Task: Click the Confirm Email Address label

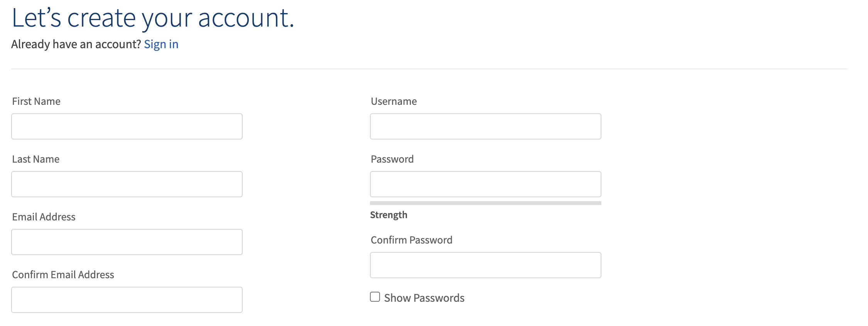Action: coord(63,275)
